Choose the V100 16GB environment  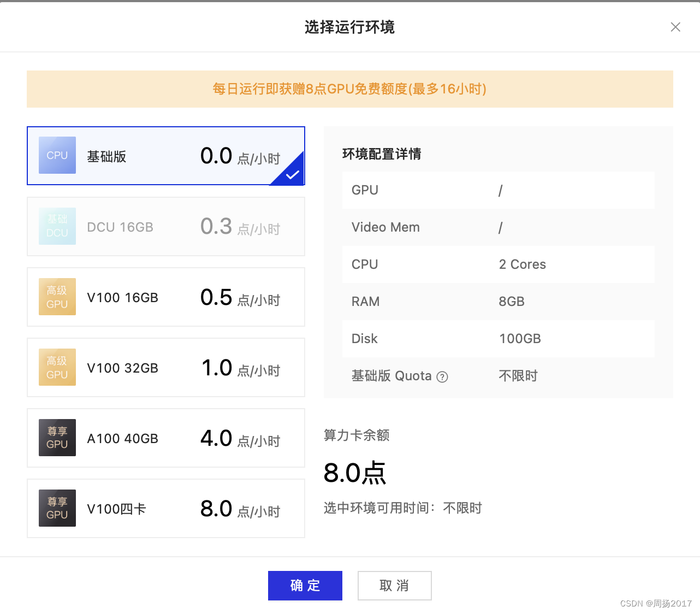click(x=166, y=297)
